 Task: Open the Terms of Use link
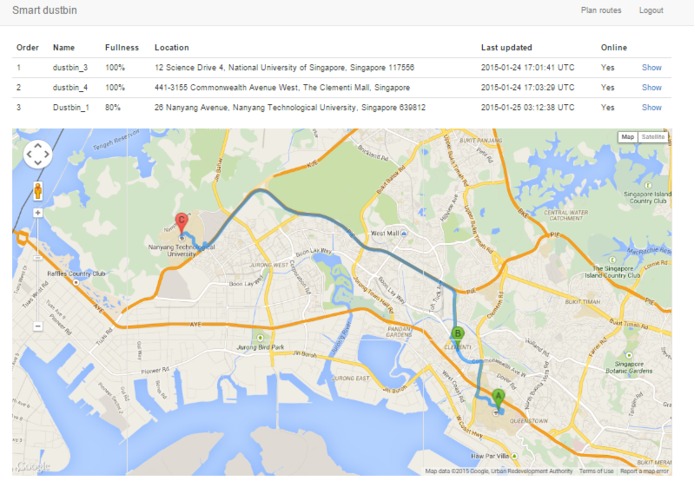click(596, 471)
